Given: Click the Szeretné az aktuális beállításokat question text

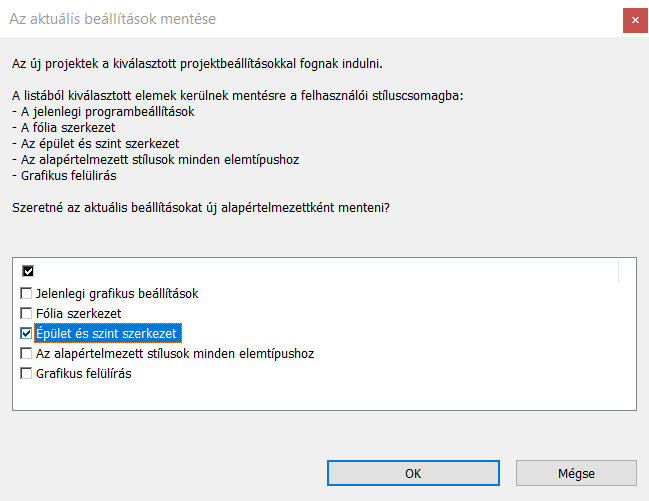Looking at the screenshot, I should 200,208.
